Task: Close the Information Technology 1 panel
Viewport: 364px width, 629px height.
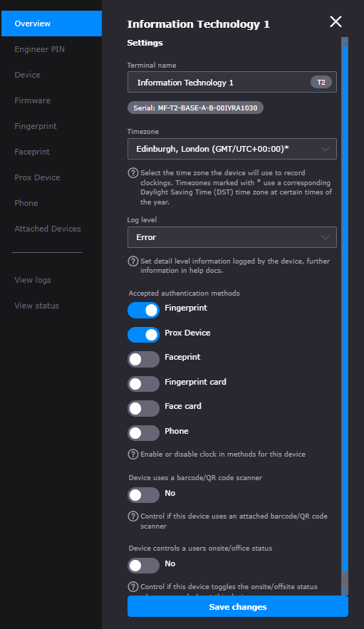Action: (336, 21)
